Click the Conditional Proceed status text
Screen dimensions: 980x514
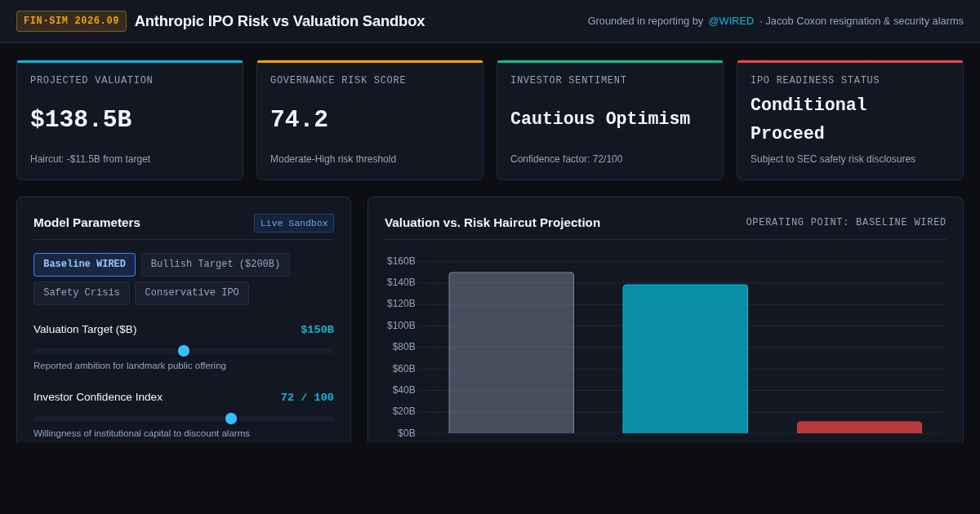(809, 120)
